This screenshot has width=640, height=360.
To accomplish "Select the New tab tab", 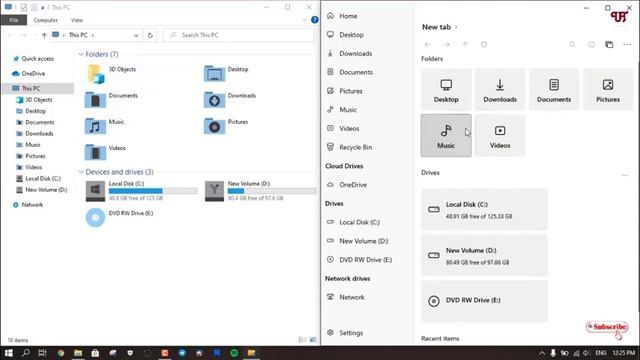I will coord(436,27).
